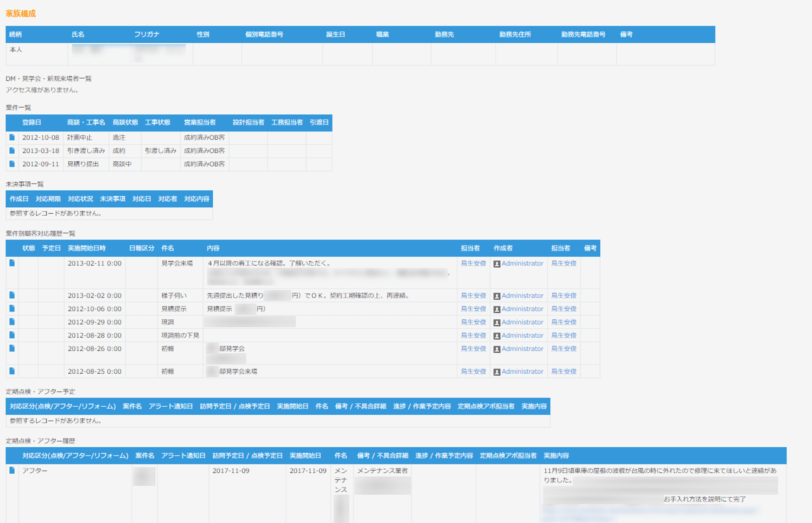This screenshot has height=523, width=812.
Task: Click Administrator user icon in 2013-02-11 row
Action: [x=497, y=264]
